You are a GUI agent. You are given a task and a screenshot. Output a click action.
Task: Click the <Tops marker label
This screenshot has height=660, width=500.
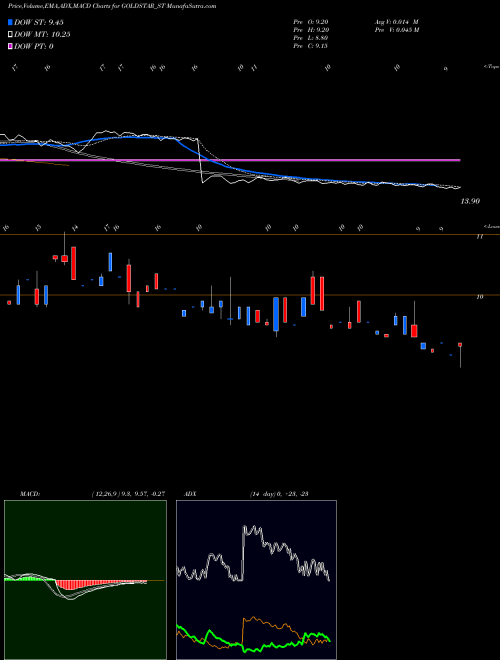491,67
